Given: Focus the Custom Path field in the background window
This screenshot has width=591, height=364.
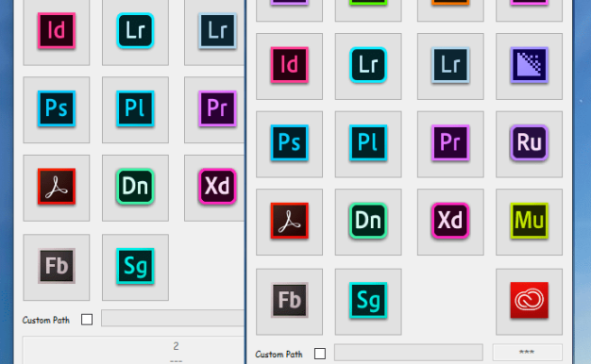Looking at the screenshot, I should tap(173, 318).
